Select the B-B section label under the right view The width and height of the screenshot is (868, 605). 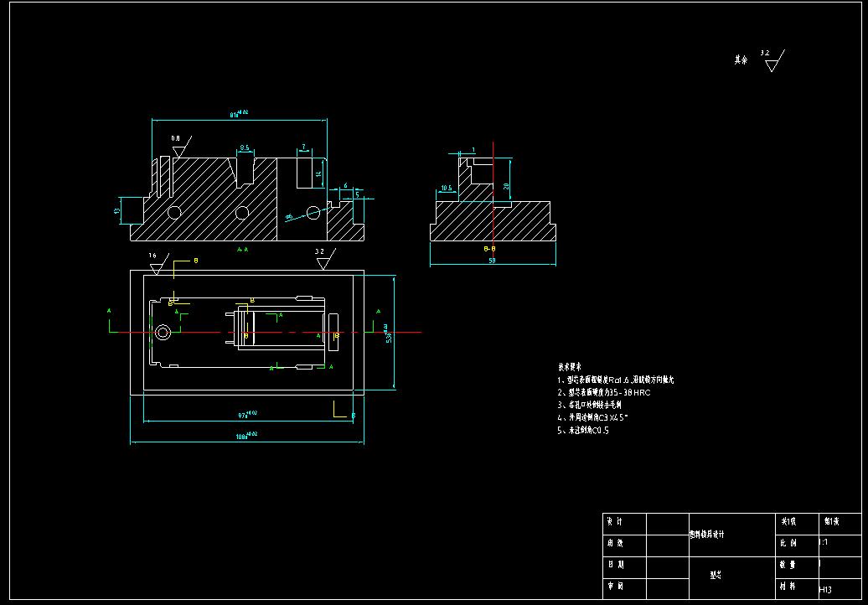point(491,248)
